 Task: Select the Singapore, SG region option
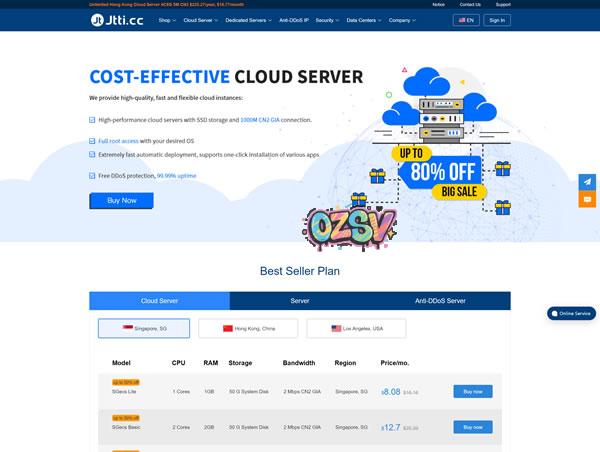[x=144, y=328]
